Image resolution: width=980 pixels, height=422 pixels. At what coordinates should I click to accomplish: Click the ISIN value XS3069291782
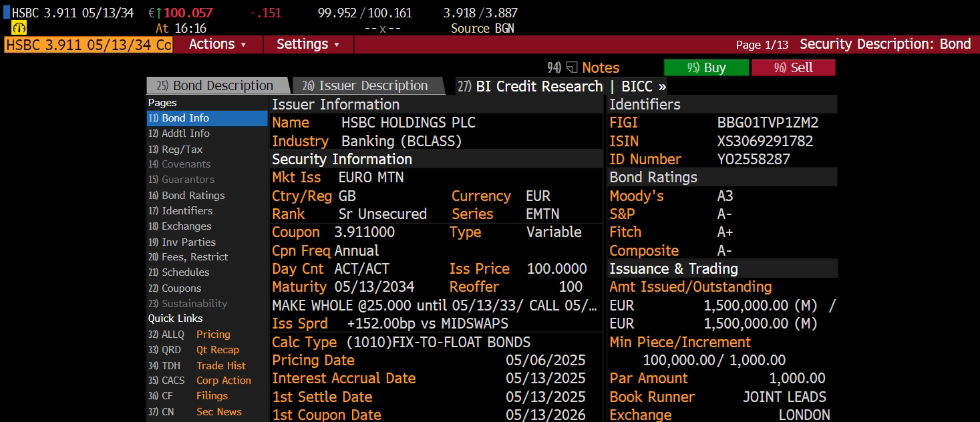[765, 142]
